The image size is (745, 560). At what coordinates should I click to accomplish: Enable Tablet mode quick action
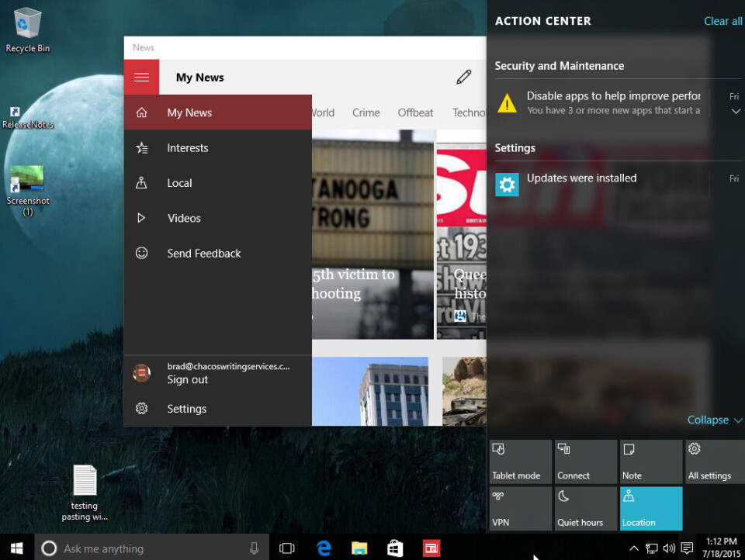pyautogui.click(x=520, y=461)
